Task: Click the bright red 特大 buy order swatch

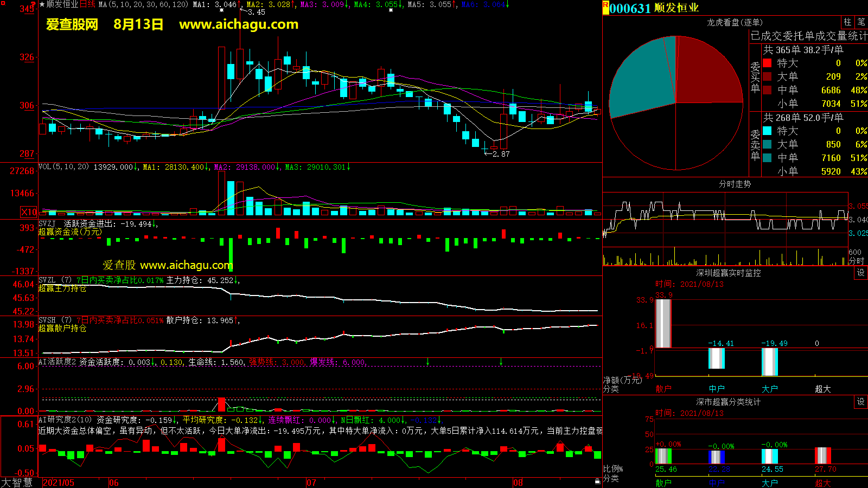Action: [767, 63]
